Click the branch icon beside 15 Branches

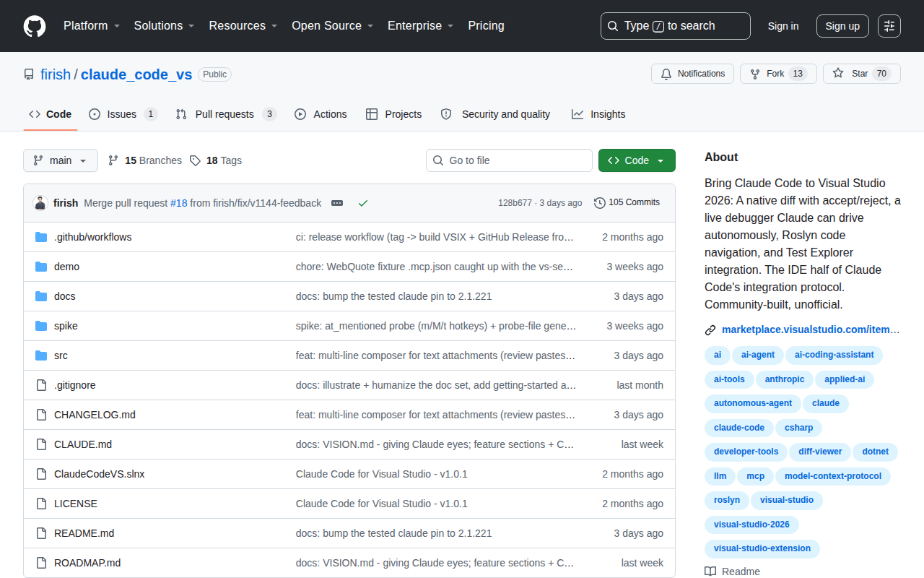click(113, 160)
